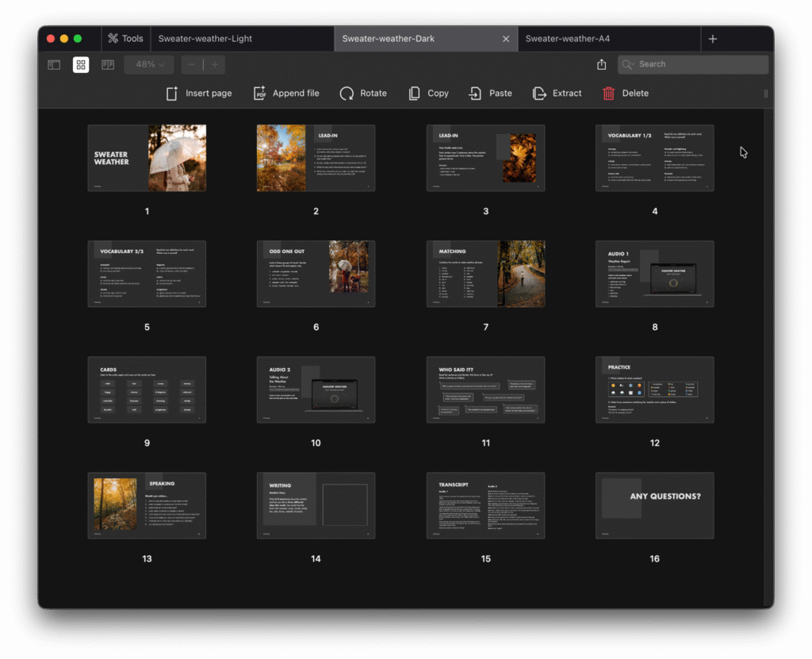
Task: Add a new tab with plus button
Action: coord(712,39)
